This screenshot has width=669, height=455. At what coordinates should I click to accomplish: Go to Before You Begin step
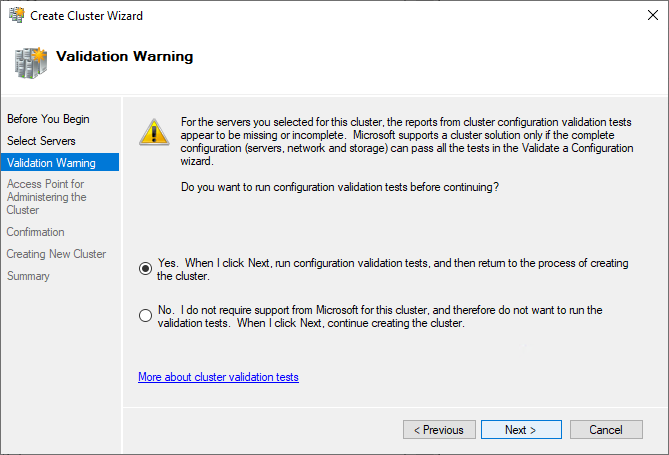[48, 119]
